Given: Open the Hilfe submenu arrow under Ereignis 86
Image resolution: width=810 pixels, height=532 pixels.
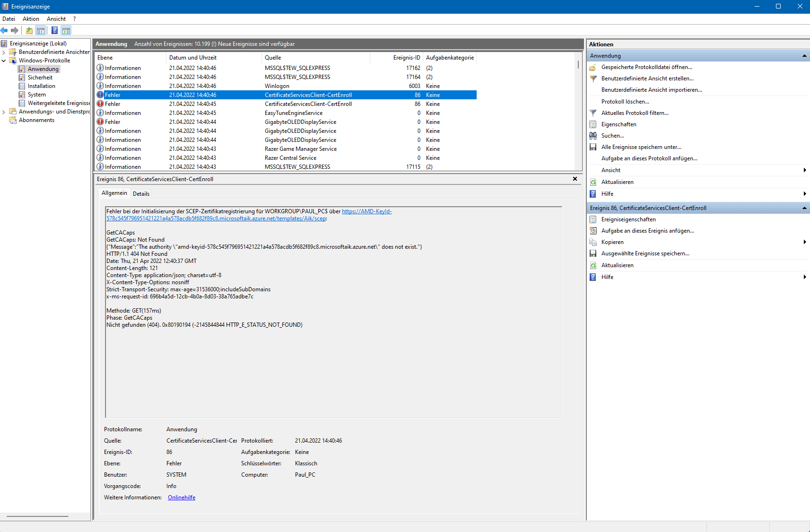Looking at the screenshot, I should point(805,277).
